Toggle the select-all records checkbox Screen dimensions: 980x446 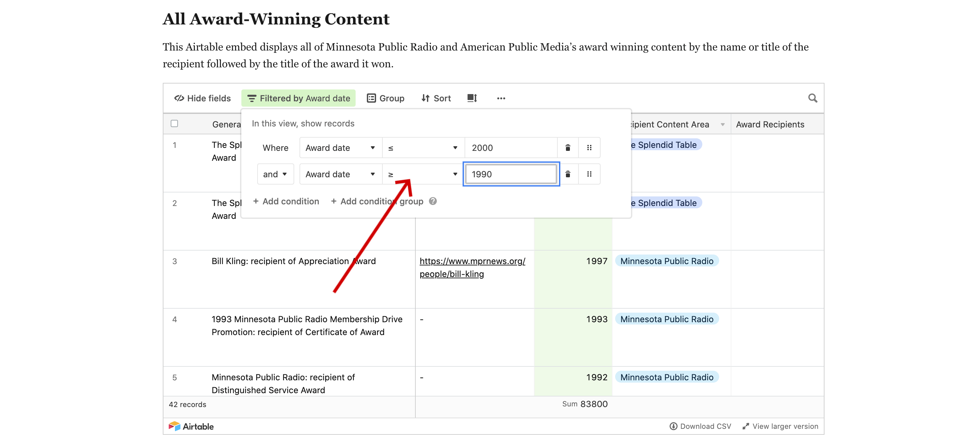coord(174,123)
